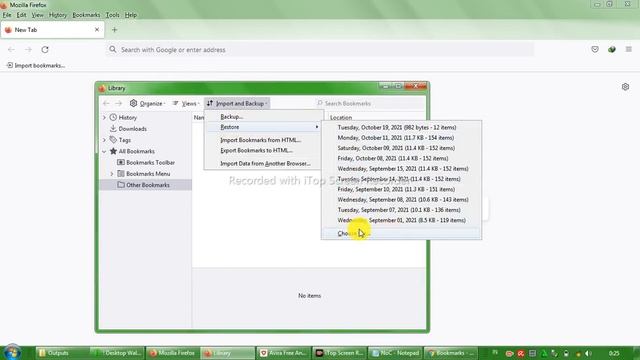Viewport: 640px width, 360px height.
Task: Switch to Avira Free Antivirus taskbar button
Action: (x=283, y=353)
